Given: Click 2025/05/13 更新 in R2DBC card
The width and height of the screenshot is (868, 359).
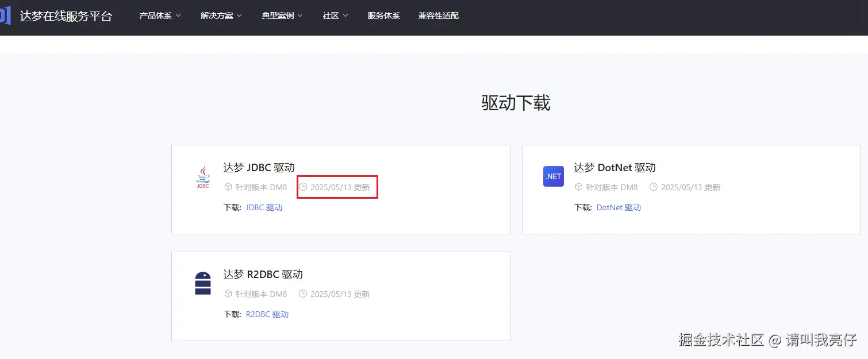Looking at the screenshot, I should pos(340,294).
